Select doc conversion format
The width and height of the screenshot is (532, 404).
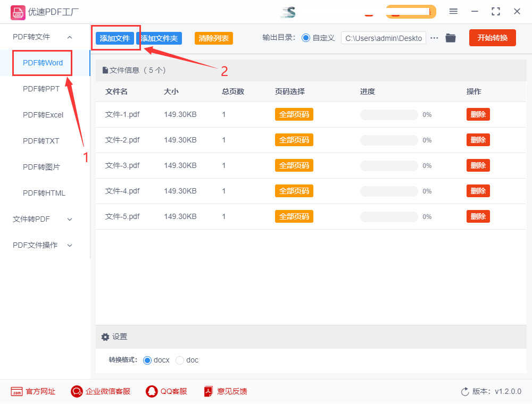coord(179,360)
